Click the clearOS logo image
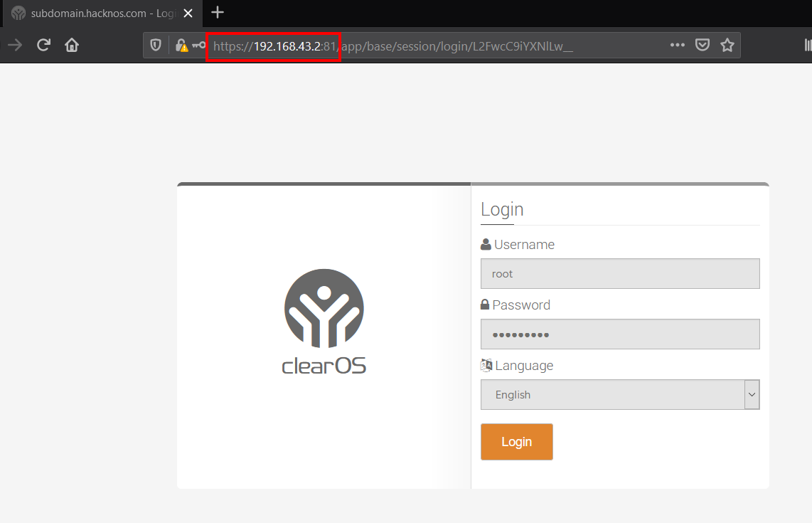Image resolution: width=812 pixels, height=523 pixels. click(x=324, y=322)
